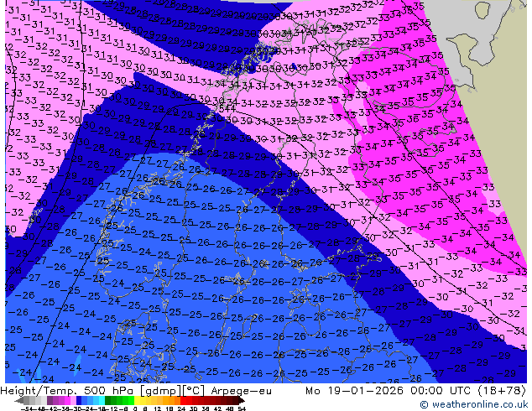
Task: Click the '544' height contour label
Action: coord(227,109)
